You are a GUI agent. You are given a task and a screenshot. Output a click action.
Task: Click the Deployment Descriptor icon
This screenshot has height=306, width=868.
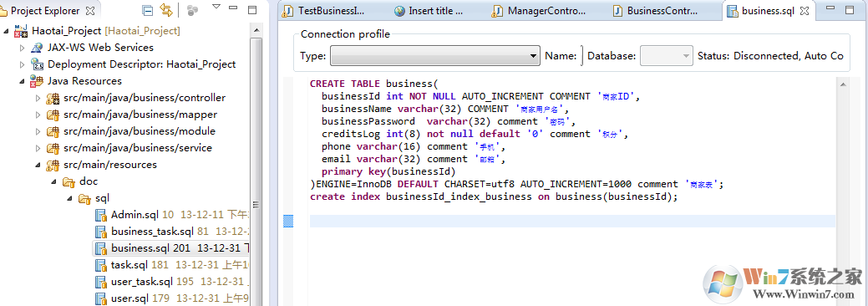coord(37,64)
